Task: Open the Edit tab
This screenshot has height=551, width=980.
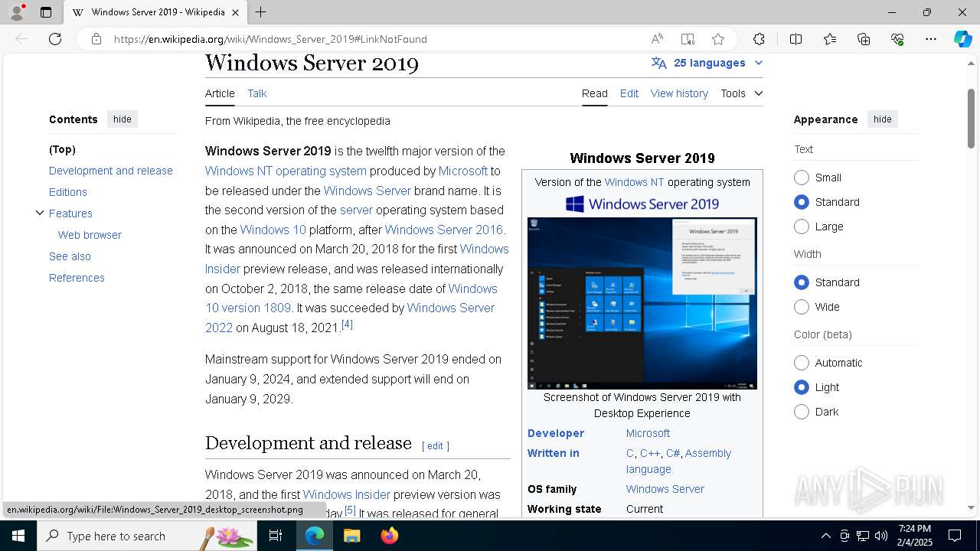Action: coord(629,93)
